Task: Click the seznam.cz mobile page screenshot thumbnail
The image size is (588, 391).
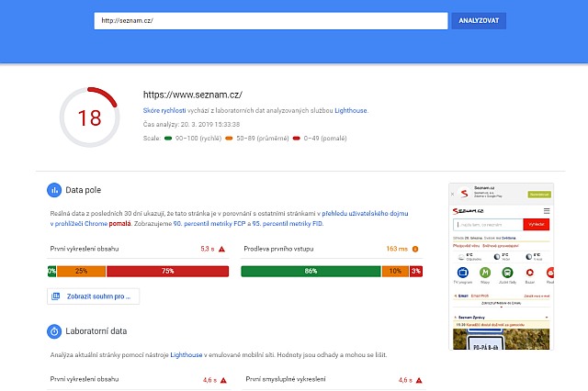Action: point(501,266)
